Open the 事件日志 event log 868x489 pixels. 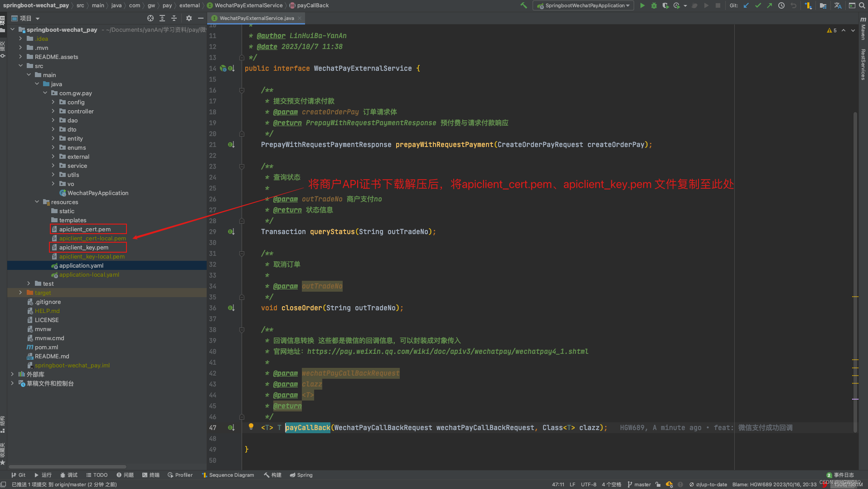point(840,475)
